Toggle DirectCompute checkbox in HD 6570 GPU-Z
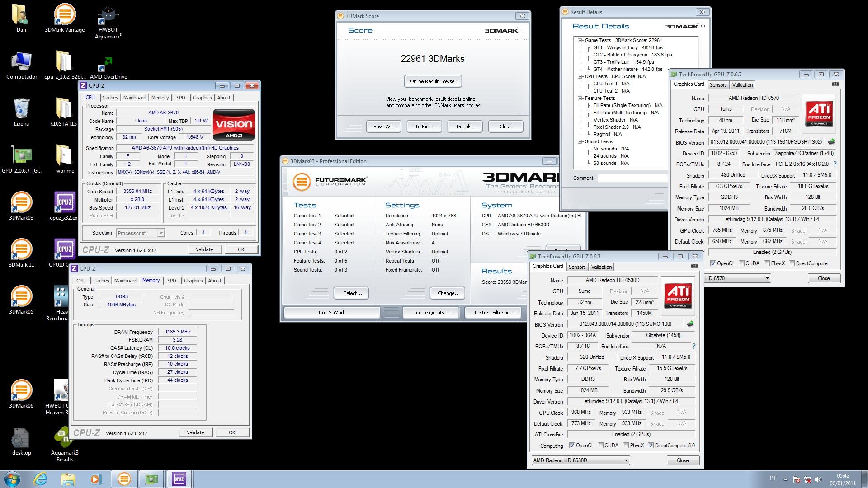Screen dimensions: 868x488 click(x=792, y=263)
